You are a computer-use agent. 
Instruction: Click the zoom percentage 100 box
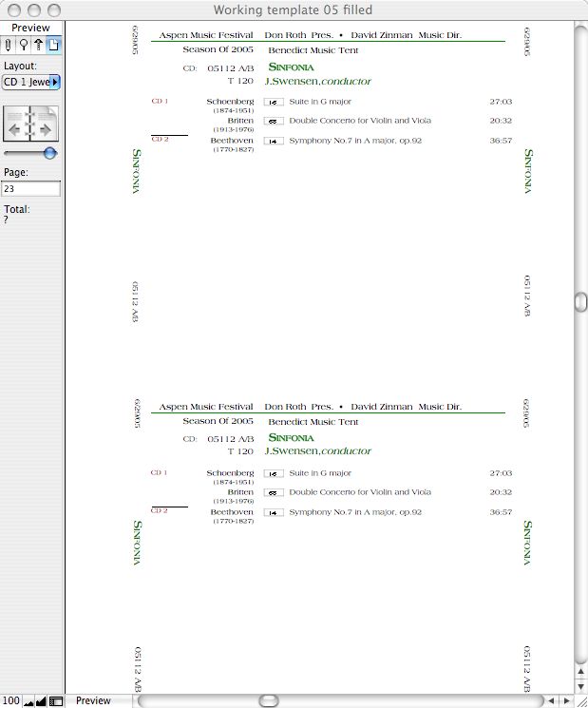pos(10,700)
